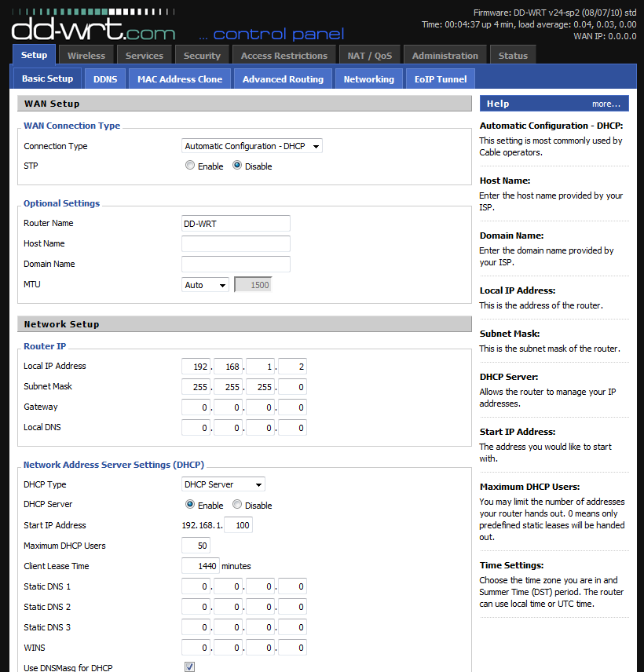Open the EoIP Tunnel sub-tab

(441, 79)
